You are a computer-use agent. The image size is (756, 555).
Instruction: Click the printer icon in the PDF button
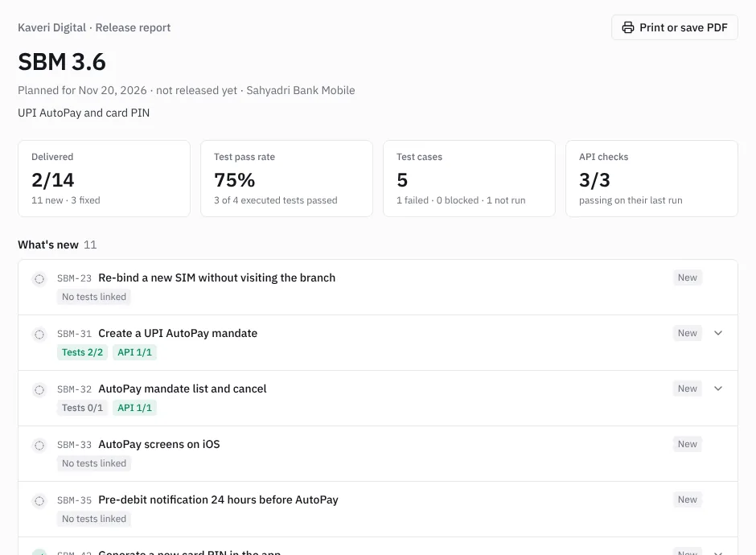(x=628, y=27)
